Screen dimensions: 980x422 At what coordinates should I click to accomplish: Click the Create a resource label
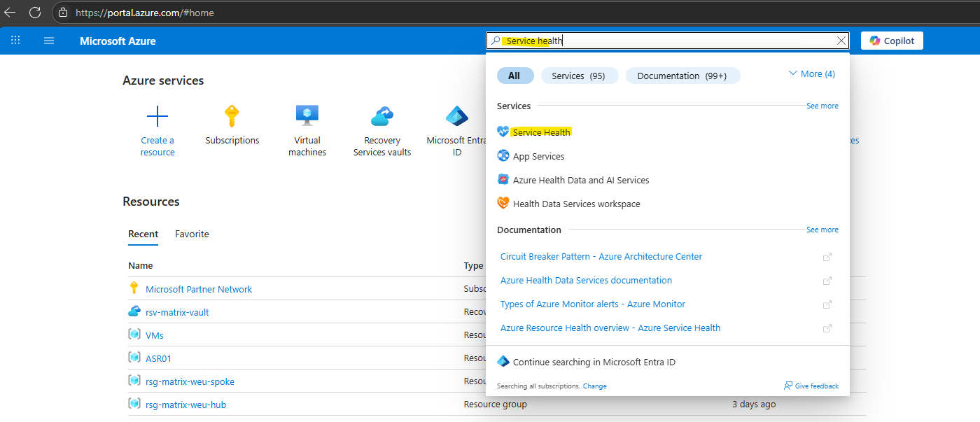[157, 146]
